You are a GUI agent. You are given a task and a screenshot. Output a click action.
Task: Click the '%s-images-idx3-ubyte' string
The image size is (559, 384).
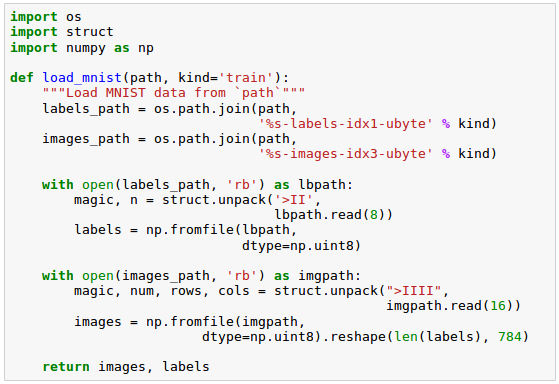[345, 154]
